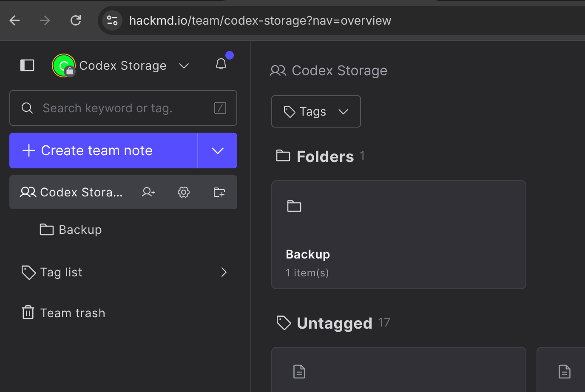The image size is (585, 392).
Task: Go back using browser back arrow
Action: tap(15, 20)
